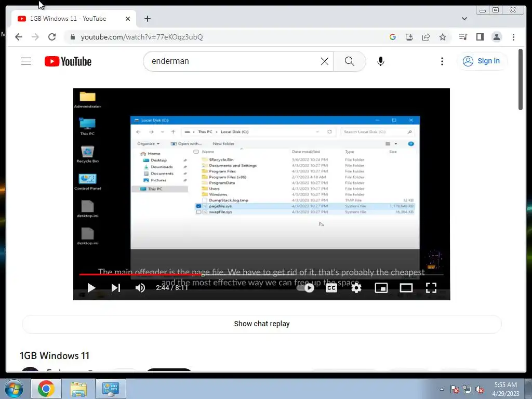532x399 pixels.
Task: Open Windows Explorer from taskbar
Action: (78, 389)
